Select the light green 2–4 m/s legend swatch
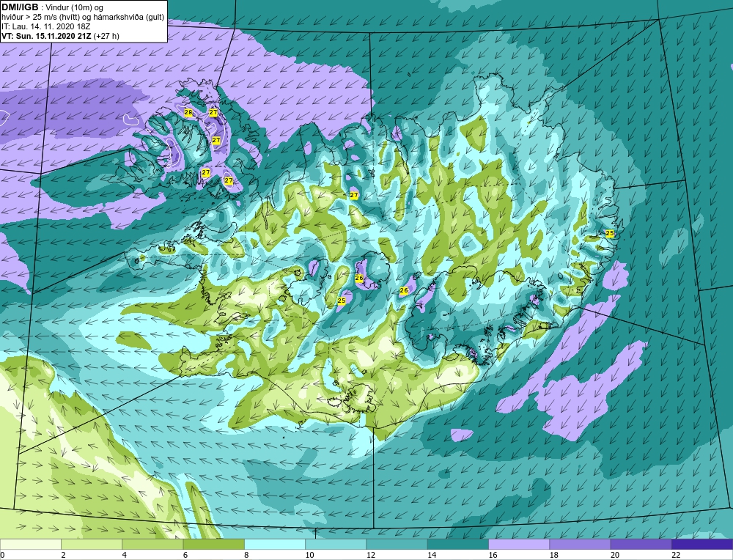This screenshot has height=560, width=733. (92, 544)
